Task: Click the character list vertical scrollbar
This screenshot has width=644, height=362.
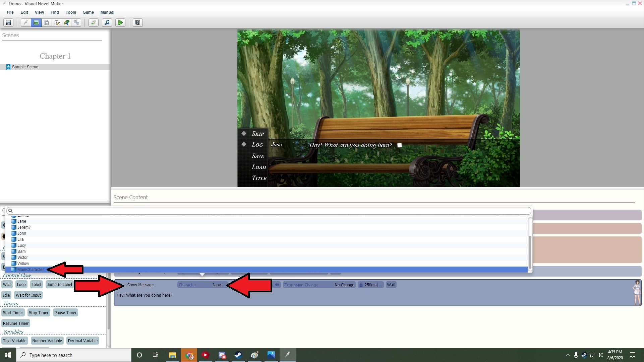Action: [530, 252]
